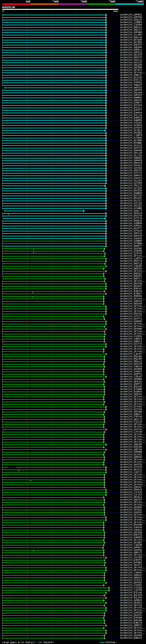This screenshot has height=644, width=146.
Task: Select the UniRef100_Q55624 label
Action: pos(131,221)
